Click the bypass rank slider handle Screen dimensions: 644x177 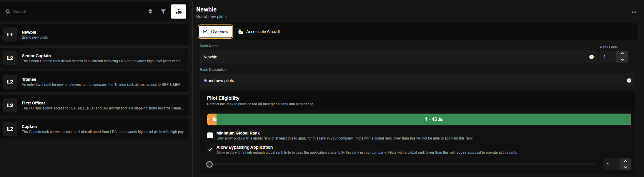point(209,164)
